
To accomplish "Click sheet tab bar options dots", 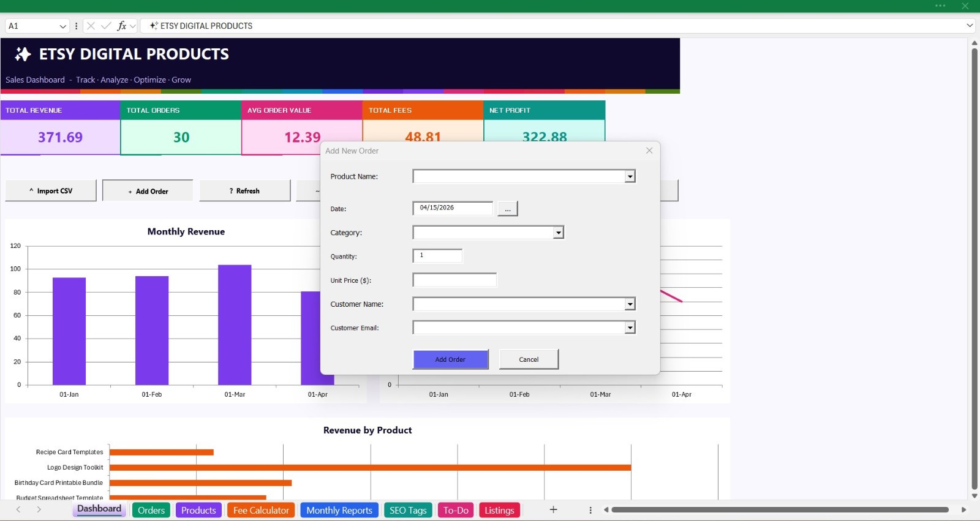I will point(590,510).
